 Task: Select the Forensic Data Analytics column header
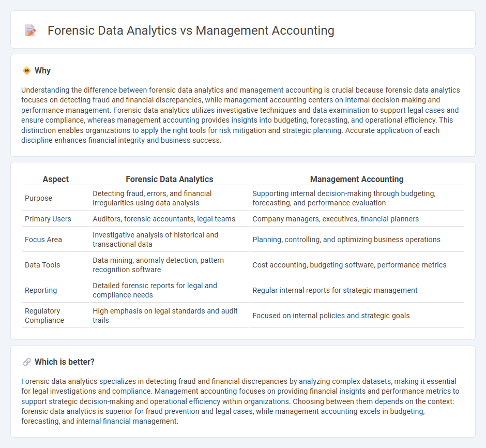(x=169, y=179)
